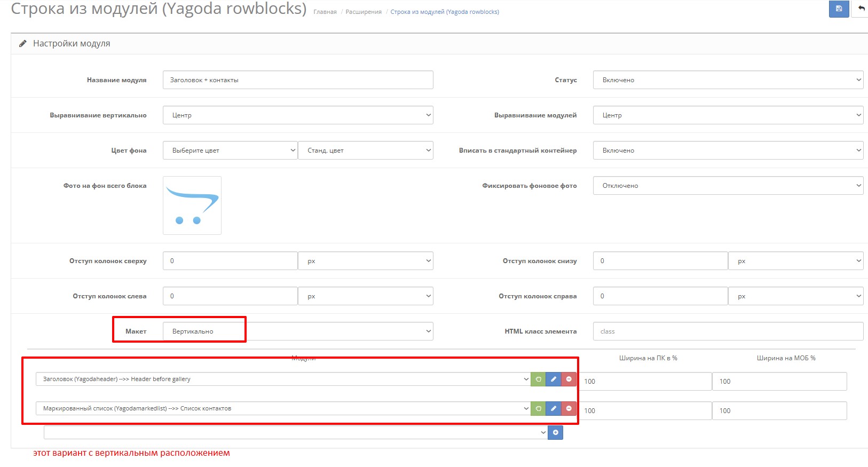Open Вписать в стандартный контейнер dropdown
The height and width of the screenshot is (467, 868).
(728, 151)
